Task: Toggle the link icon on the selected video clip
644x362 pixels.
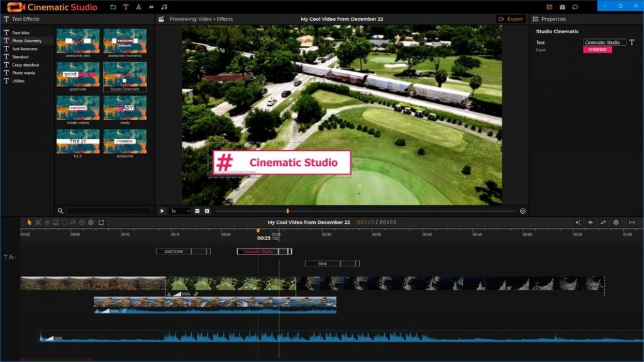Action: tap(196, 293)
